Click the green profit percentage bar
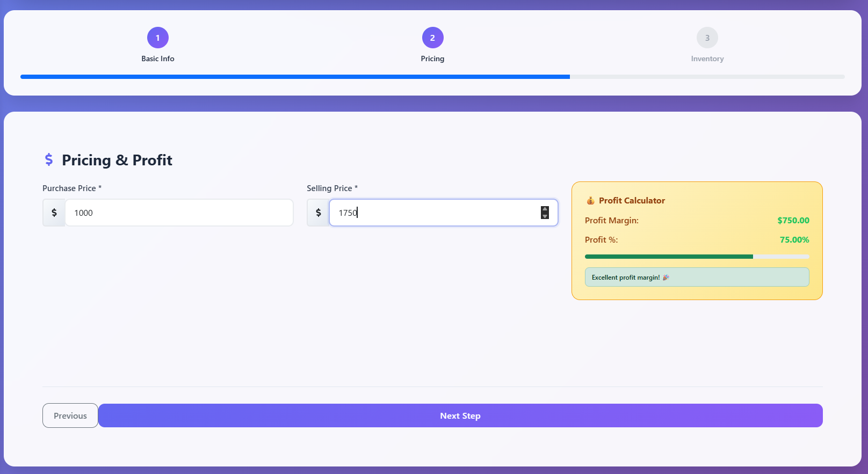 (x=669, y=257)
